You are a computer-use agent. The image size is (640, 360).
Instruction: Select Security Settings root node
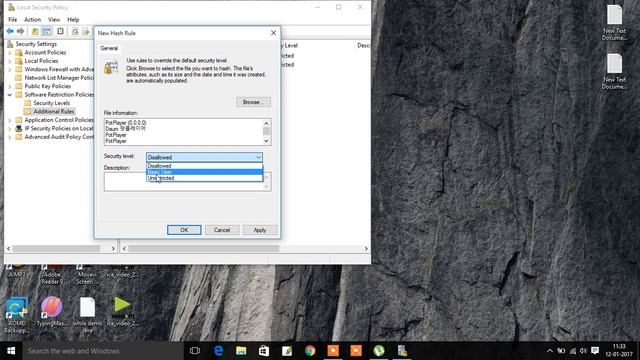tap(36, 44)
